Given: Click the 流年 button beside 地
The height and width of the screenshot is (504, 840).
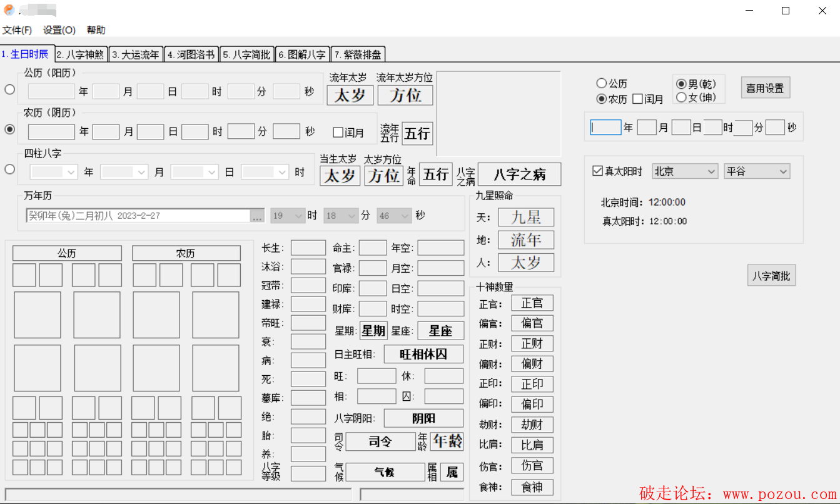Looking at the screenshot, I should [x=526, y=240].
